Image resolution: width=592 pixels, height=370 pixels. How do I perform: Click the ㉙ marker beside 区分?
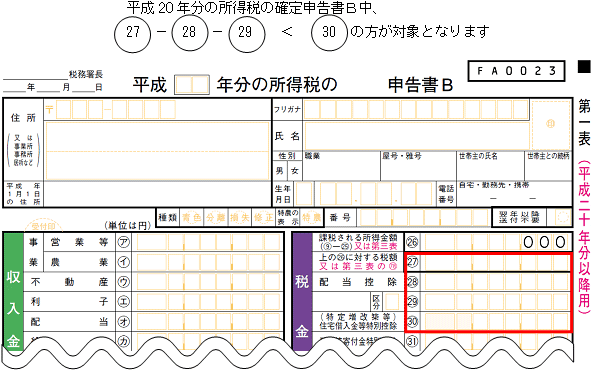tap(412, 302)
